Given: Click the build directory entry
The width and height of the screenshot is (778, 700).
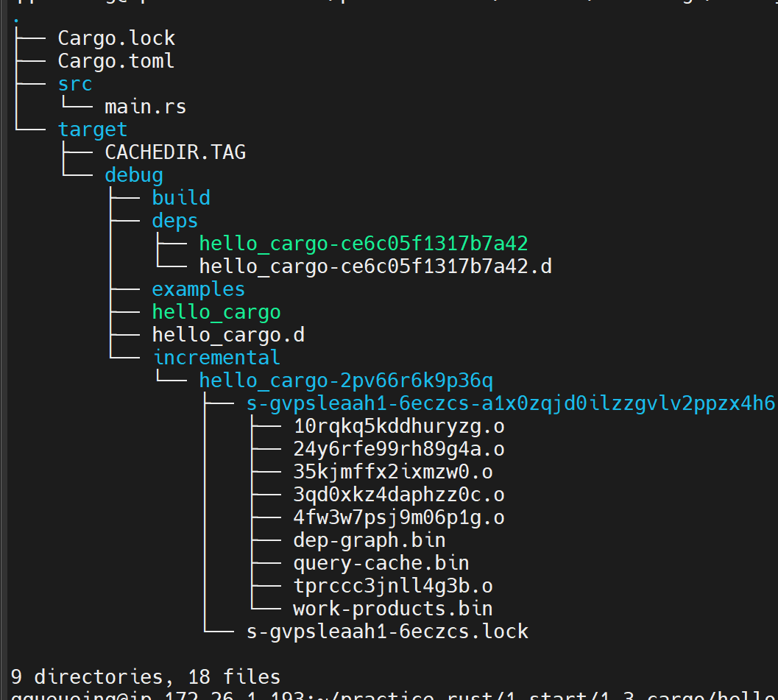Looking at the screenshot, I should 181,197.
